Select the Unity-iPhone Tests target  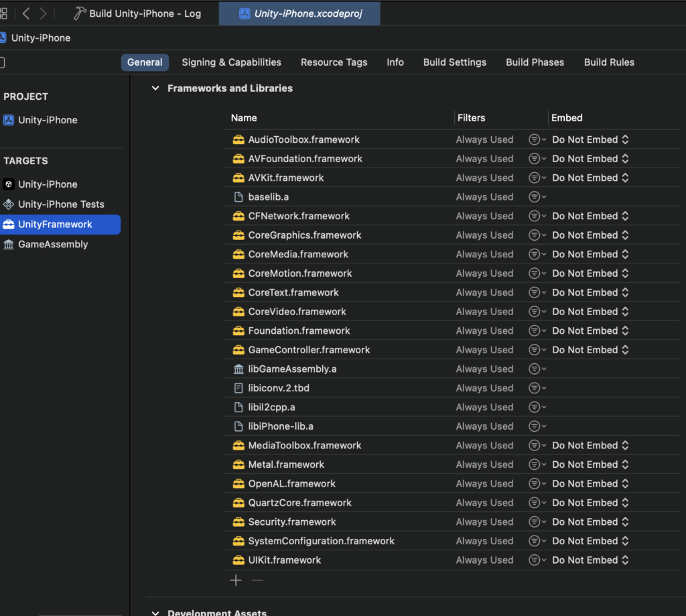pyautogui.click(x=61, y=204)
